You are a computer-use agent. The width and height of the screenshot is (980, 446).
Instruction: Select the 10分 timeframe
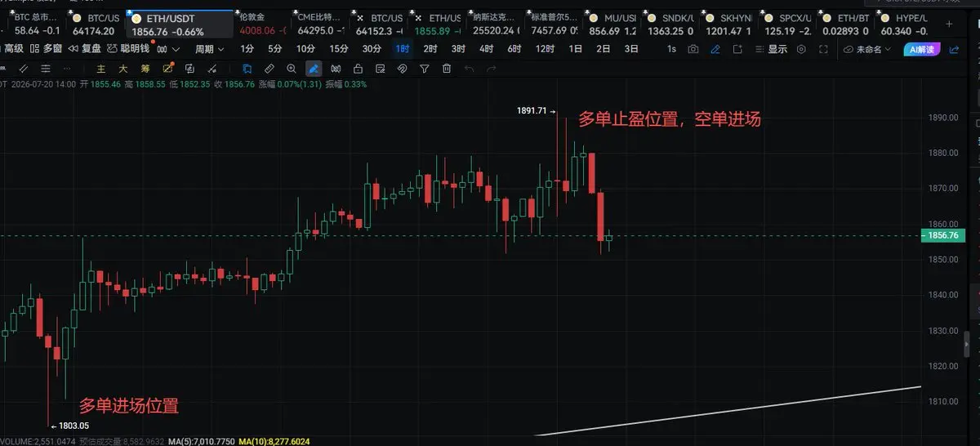[305, 49]
